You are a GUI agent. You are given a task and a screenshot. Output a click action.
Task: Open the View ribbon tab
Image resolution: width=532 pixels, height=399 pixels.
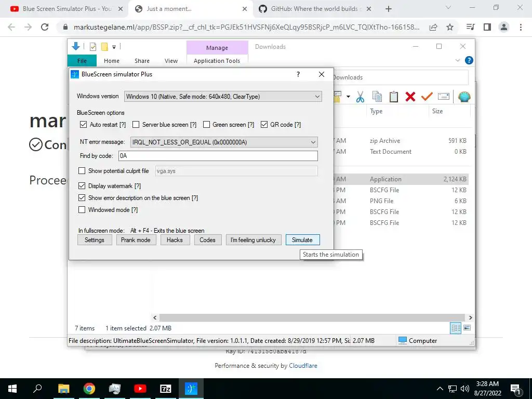tap(171, 61)
